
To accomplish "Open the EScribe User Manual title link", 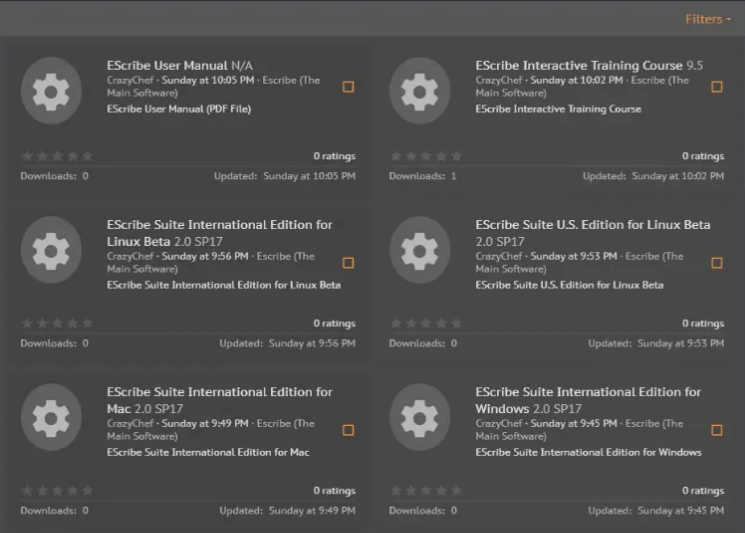I will [167, 65].
